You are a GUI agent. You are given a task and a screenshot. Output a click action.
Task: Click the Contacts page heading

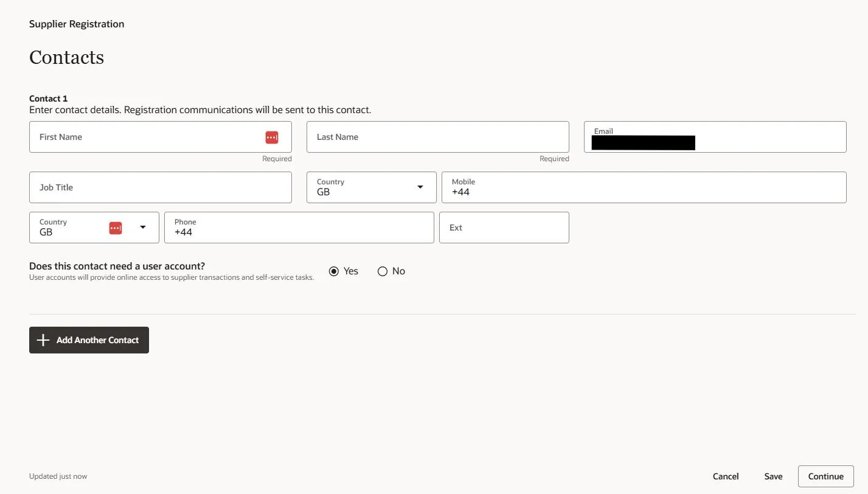point(66,57)
